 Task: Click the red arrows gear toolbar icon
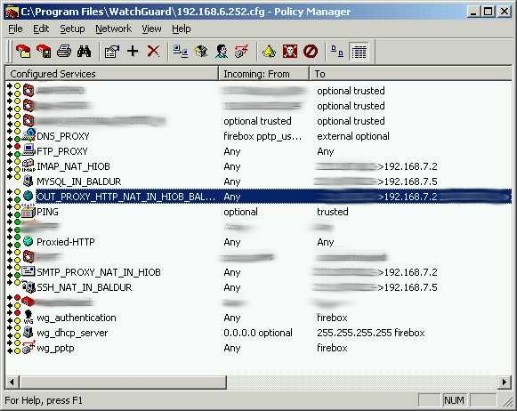tap(242, 51)
